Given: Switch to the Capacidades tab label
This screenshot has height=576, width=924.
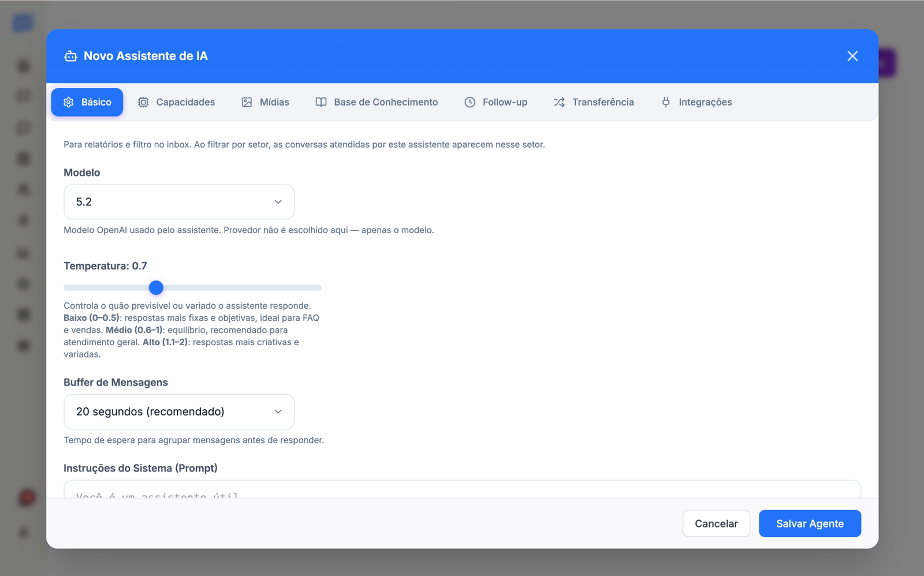Looking at the screenshot, I should point(185,102).
